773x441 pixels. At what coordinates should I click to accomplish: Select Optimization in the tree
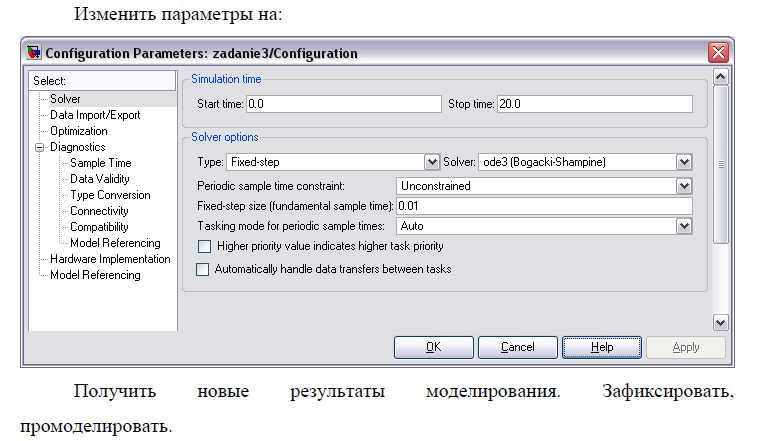(x=79, y=131)
